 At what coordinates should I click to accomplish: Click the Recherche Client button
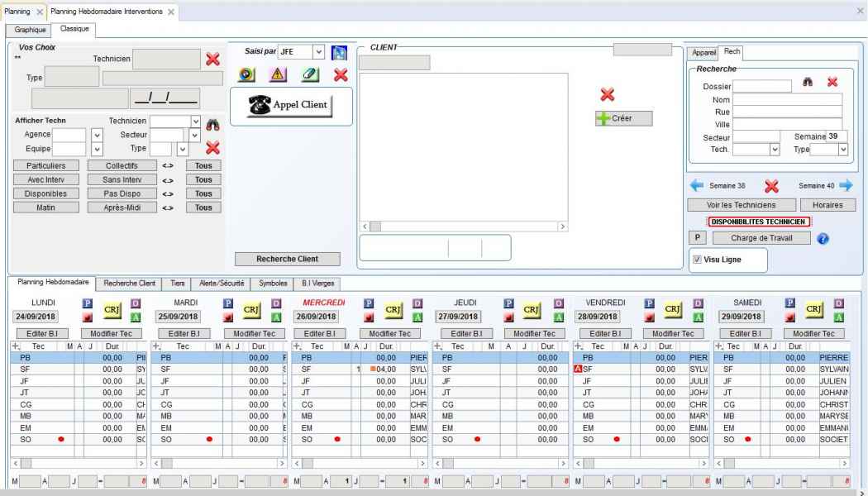click(x=288, y=259)
